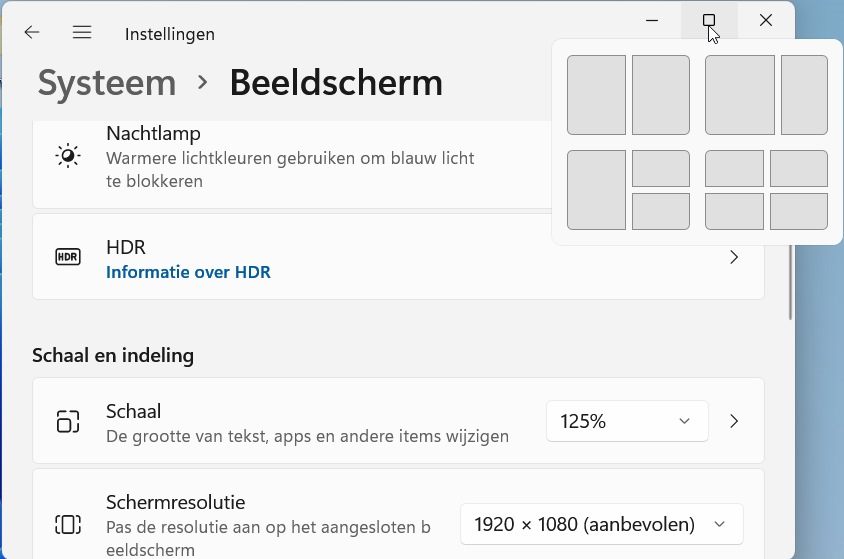Select tall left zone of three-pane layout

pos(596,190)
